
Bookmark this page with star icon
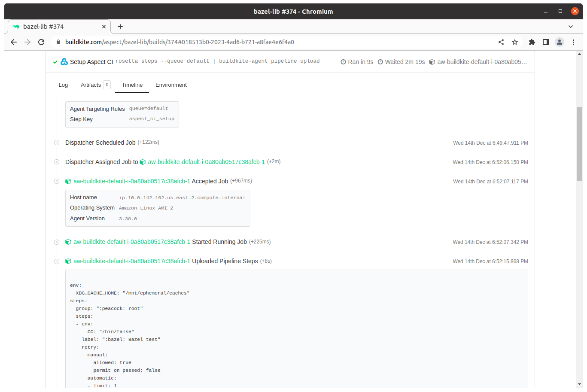click(x=515, y=42)
